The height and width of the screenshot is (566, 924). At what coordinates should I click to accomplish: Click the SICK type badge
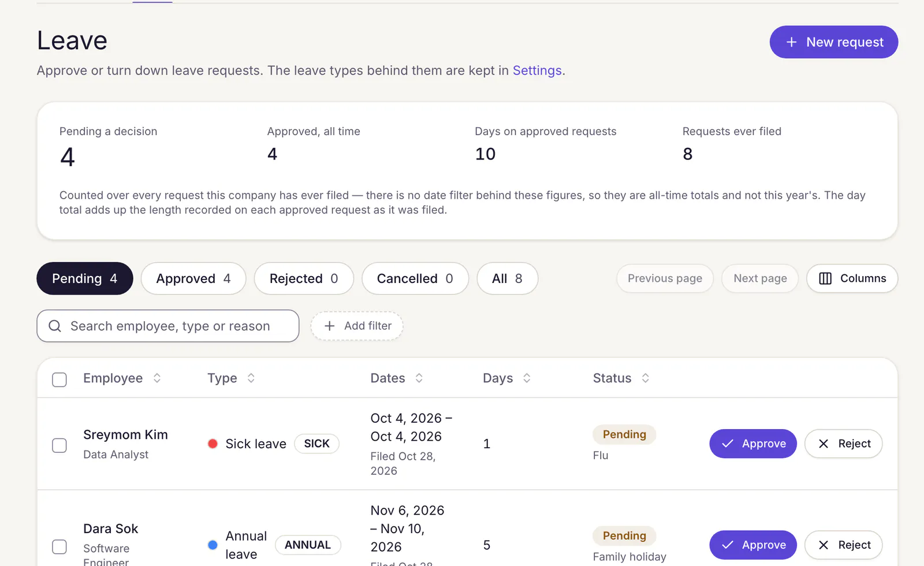coord(316,444)
